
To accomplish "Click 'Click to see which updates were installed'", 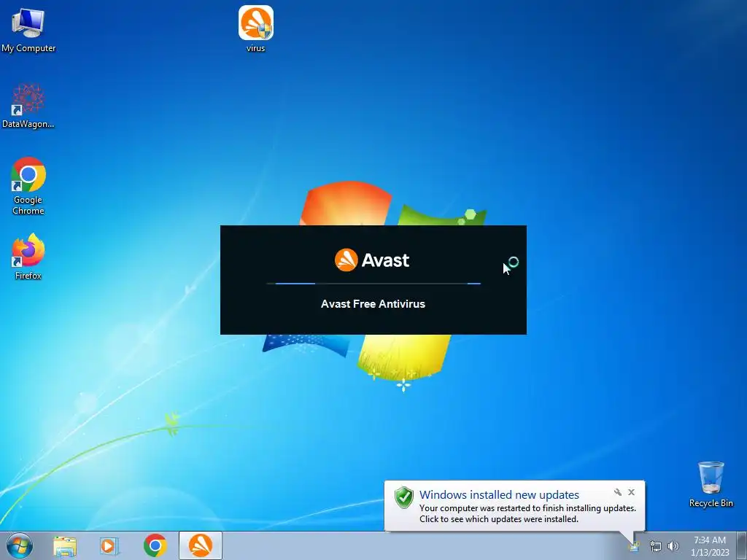I will [x=499, y=519].
